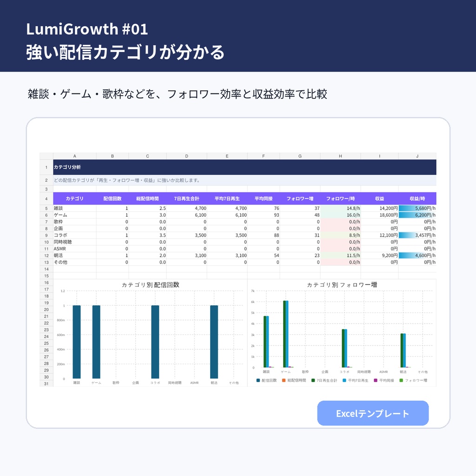
Task: Click the 朝活 bar in 配信回数 chart
Action: pyautogui.click(x=214, y=342)
